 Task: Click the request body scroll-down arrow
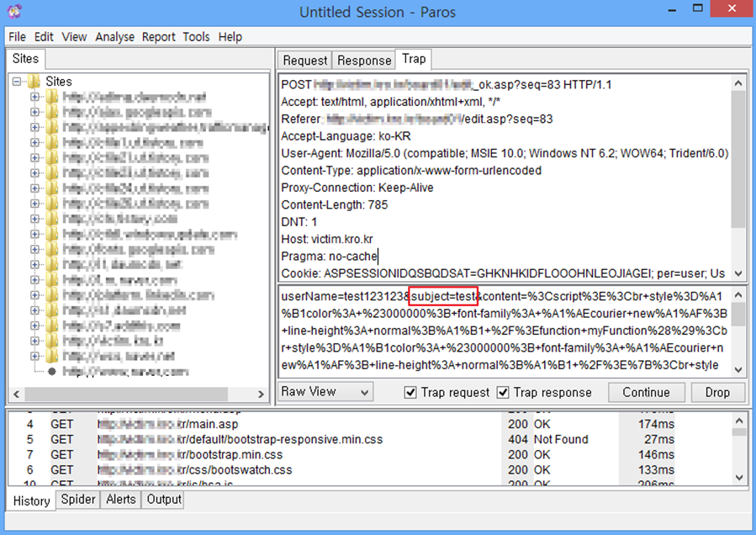[738, 369]
